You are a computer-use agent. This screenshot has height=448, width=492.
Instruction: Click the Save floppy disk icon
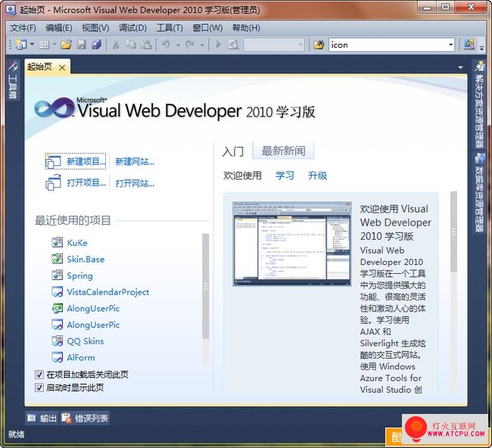[82, 45]
